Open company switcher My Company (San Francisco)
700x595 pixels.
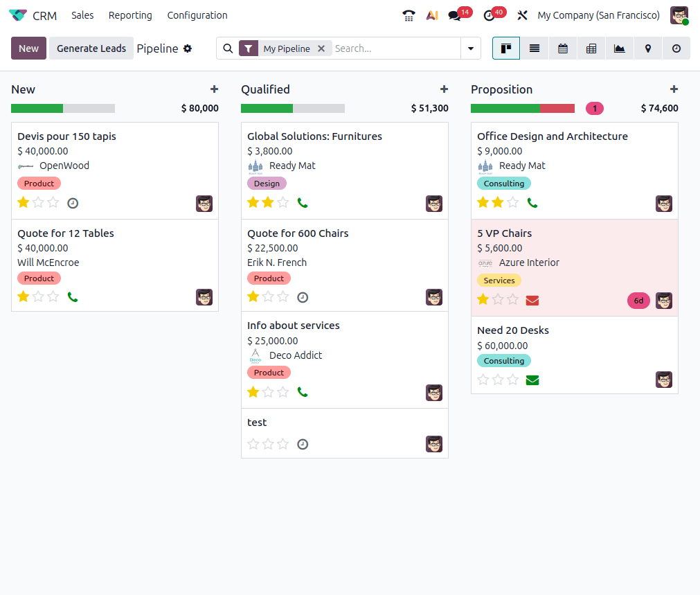[x=598, y=15]
